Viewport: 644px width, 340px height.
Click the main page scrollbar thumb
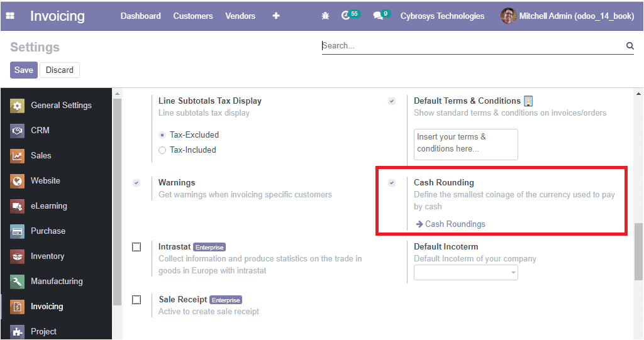pyautogui.click(x=638, y=252)
